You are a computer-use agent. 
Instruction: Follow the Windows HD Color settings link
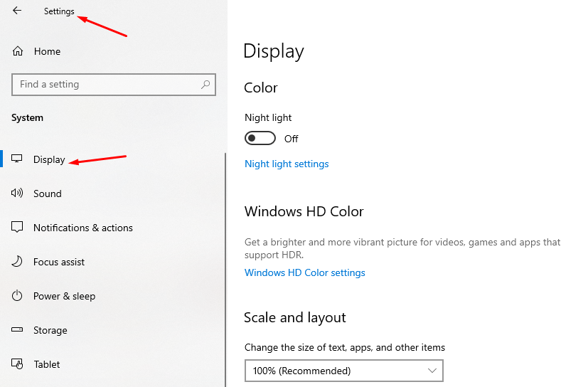click(304, 272)
